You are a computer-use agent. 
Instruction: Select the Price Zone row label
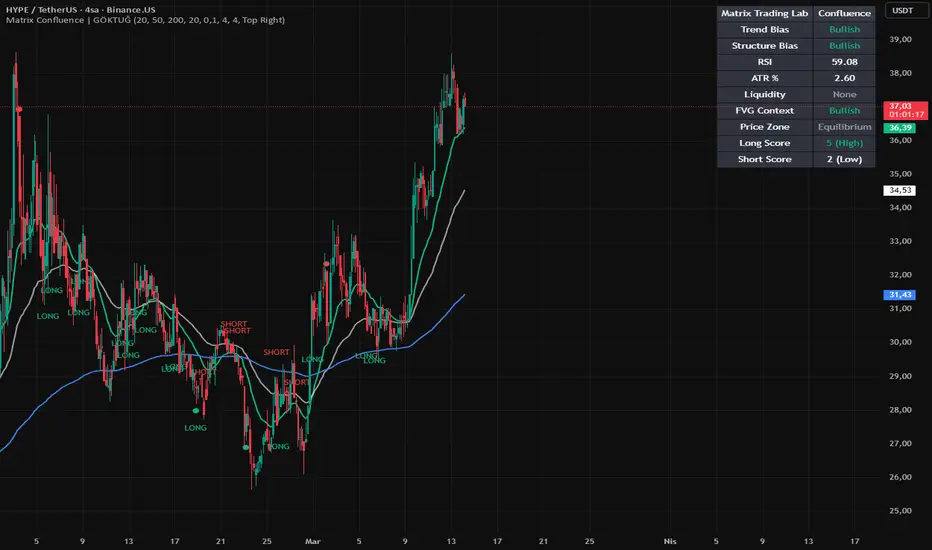(764, 127)
